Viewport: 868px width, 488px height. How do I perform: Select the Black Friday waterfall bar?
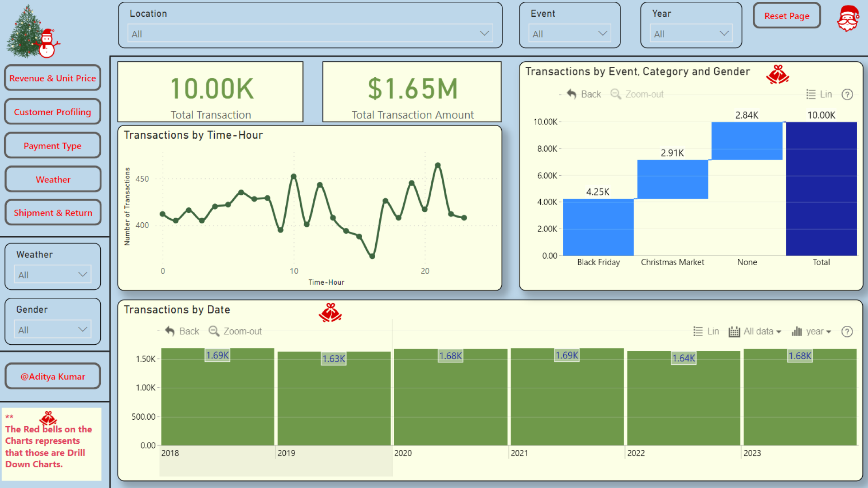[x=598, y=227]
